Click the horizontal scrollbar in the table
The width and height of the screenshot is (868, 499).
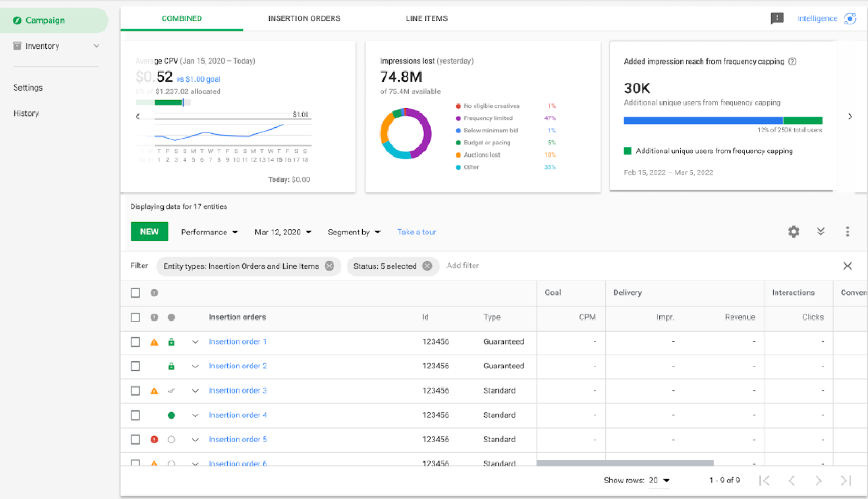click(x=625, y=463)
